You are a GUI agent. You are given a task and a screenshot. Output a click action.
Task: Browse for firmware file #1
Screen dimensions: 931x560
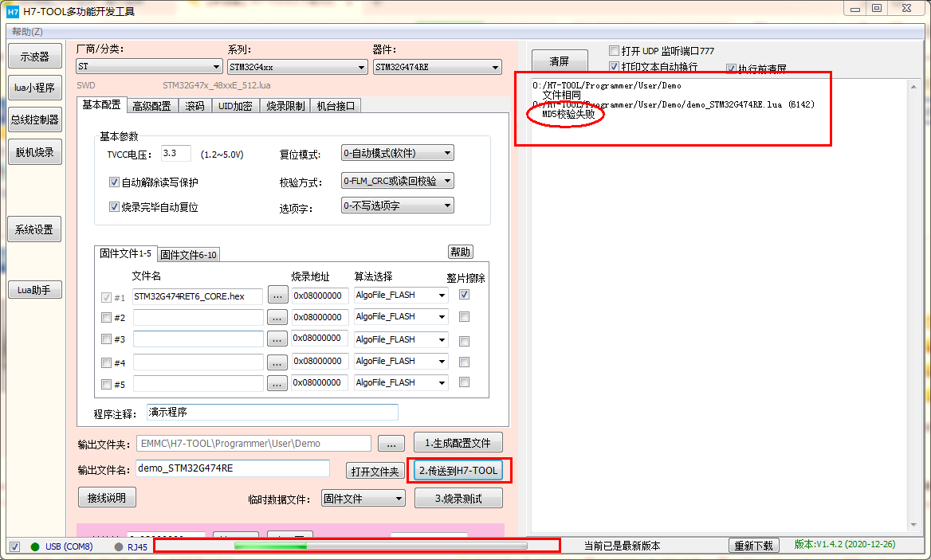(x=277, y=296)
